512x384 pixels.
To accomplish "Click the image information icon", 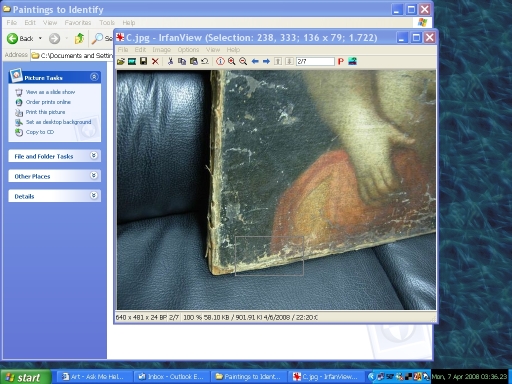I will (220, 61).
